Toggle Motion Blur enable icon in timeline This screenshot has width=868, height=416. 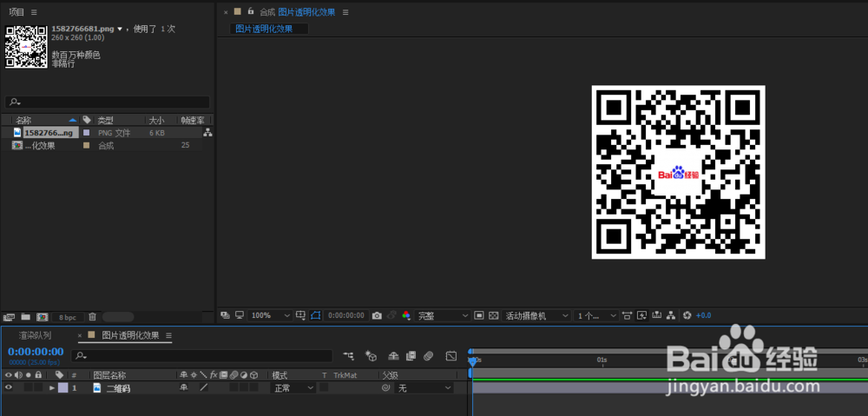(x=427, y=355)
